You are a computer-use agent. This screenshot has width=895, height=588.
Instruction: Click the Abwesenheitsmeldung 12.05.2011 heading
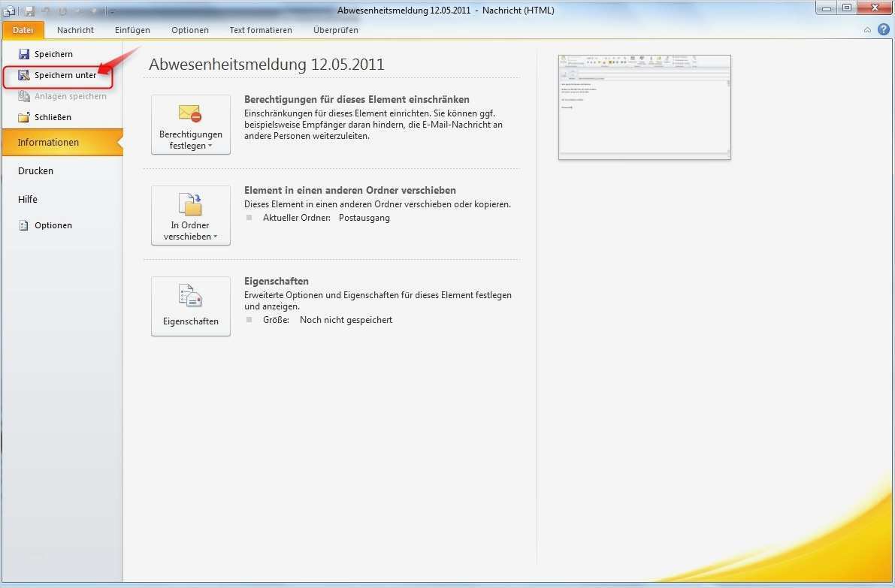coord(267,65)
